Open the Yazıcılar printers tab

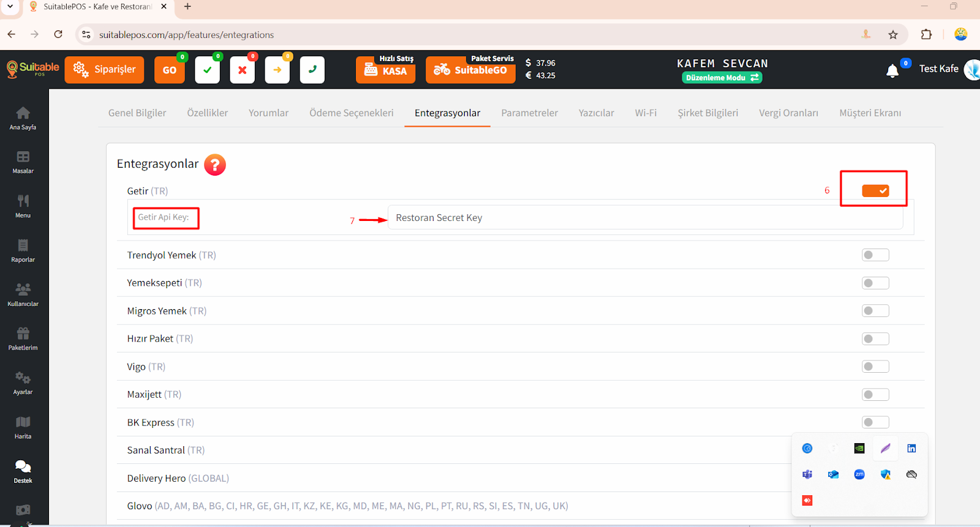pyautogui.click(x=597, y=113)
